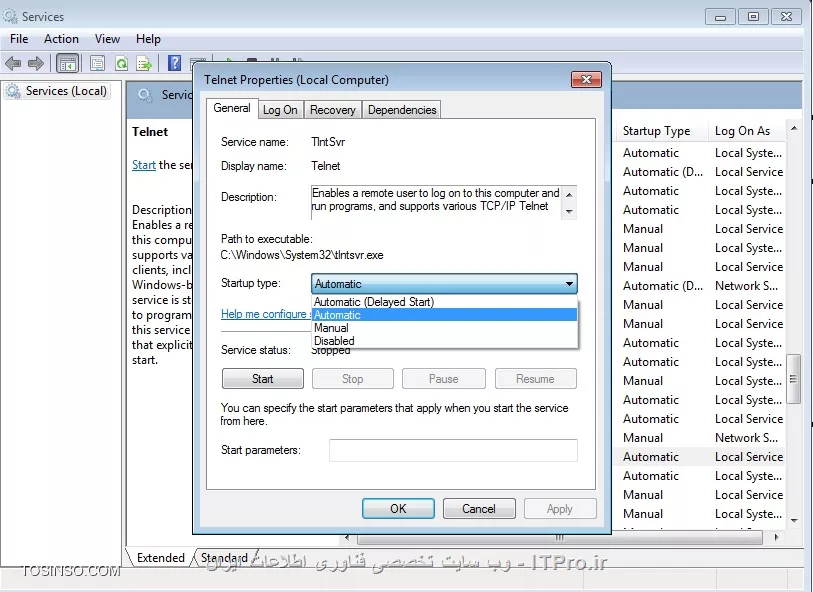Viewport: 813px width, 592px height.
Task: Open the File menu
Action: [19, 39]
